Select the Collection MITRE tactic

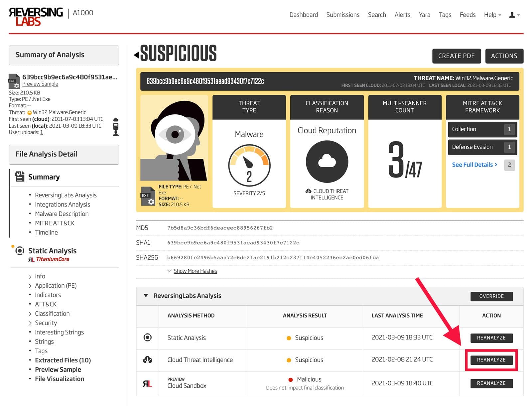coord(482,129)
